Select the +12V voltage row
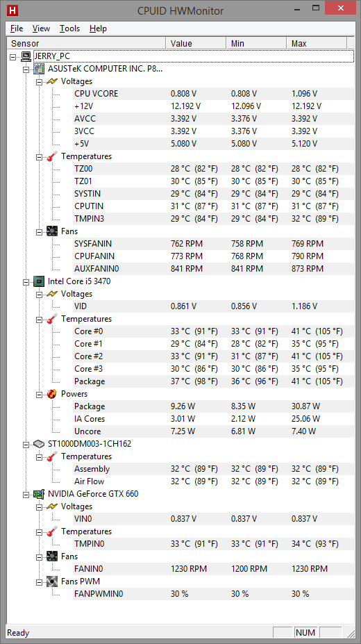Viewport: 361px width, 644px height. pos(213,106)
